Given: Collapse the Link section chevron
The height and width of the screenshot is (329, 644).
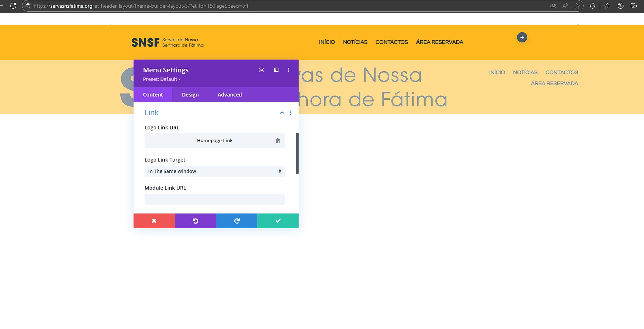Looking at the screenshot, I should (x=282, y=113).
